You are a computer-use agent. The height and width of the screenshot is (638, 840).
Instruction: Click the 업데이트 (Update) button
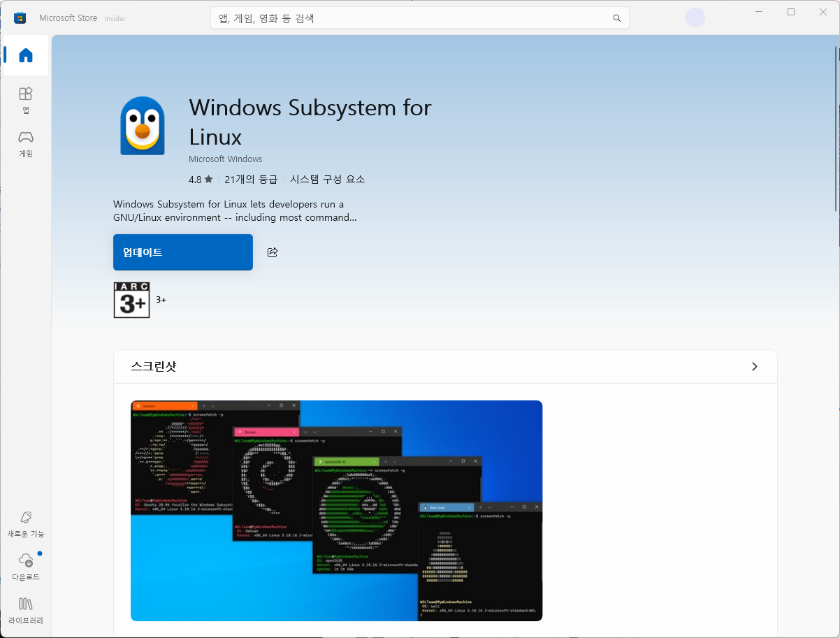183,252
